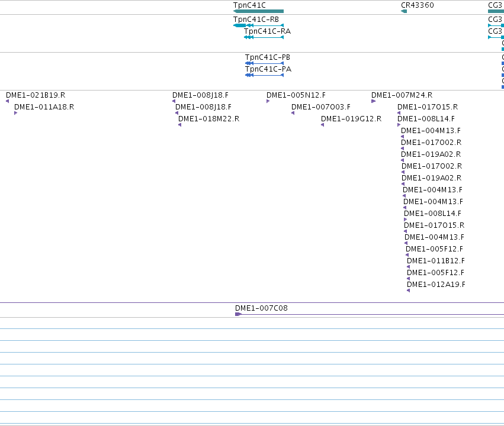
Task: Open the TpnC41C-PB protein feature
Action: 264,63
